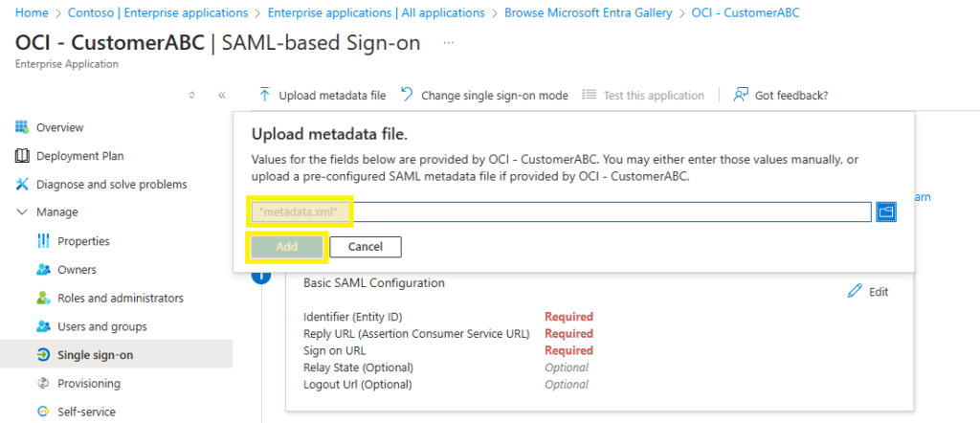
Task: Click the upload arrow icon in toolbar
Action: click(x=264, y=95)
